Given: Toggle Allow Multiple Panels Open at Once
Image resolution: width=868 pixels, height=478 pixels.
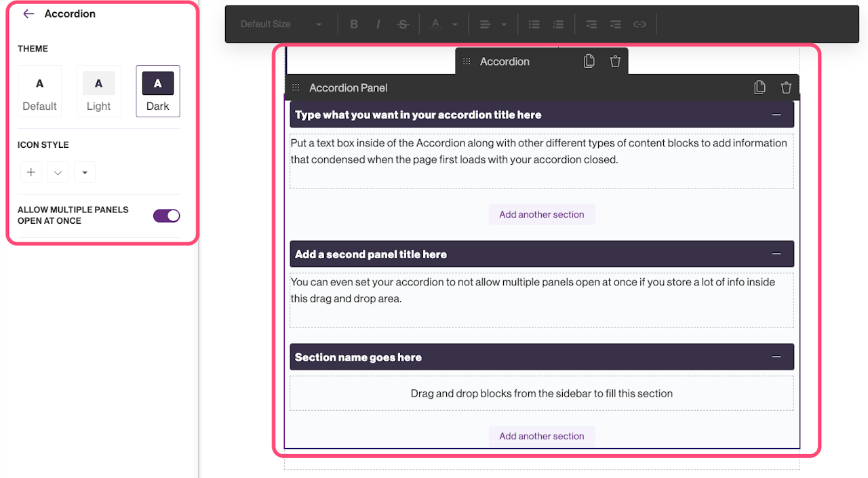Looking at the screenshot, I should [x=166, y=216].
